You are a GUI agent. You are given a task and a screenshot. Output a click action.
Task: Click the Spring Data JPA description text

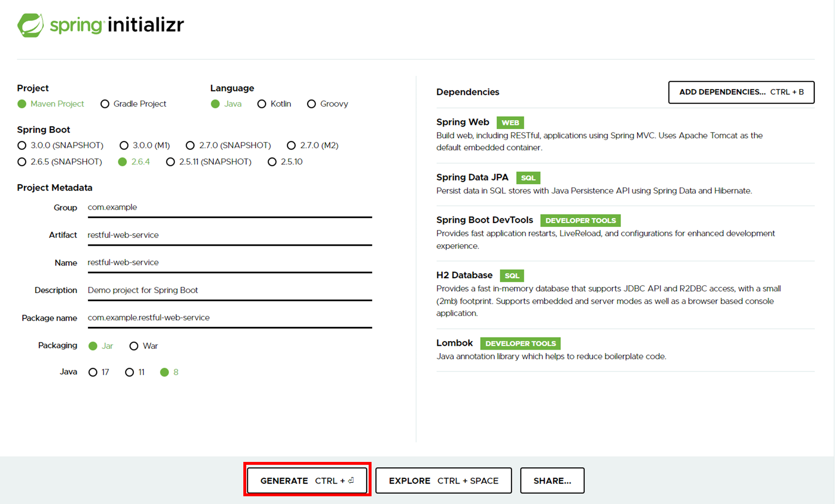594,191
